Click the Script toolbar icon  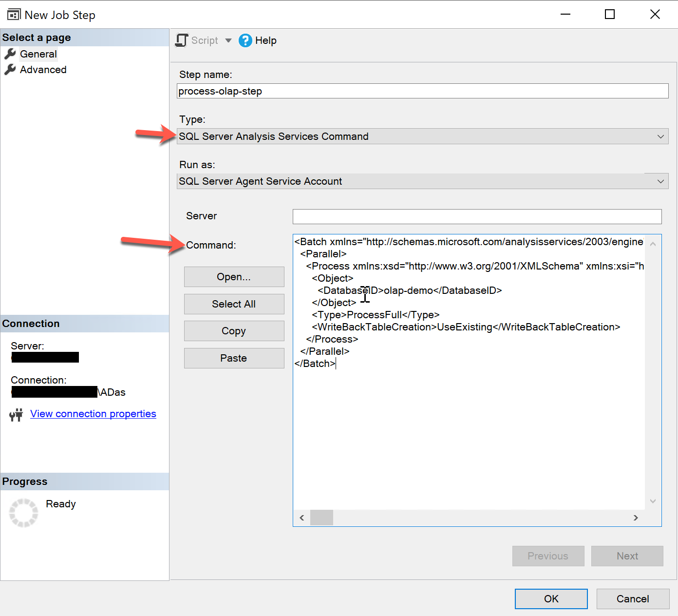(182, 40)
